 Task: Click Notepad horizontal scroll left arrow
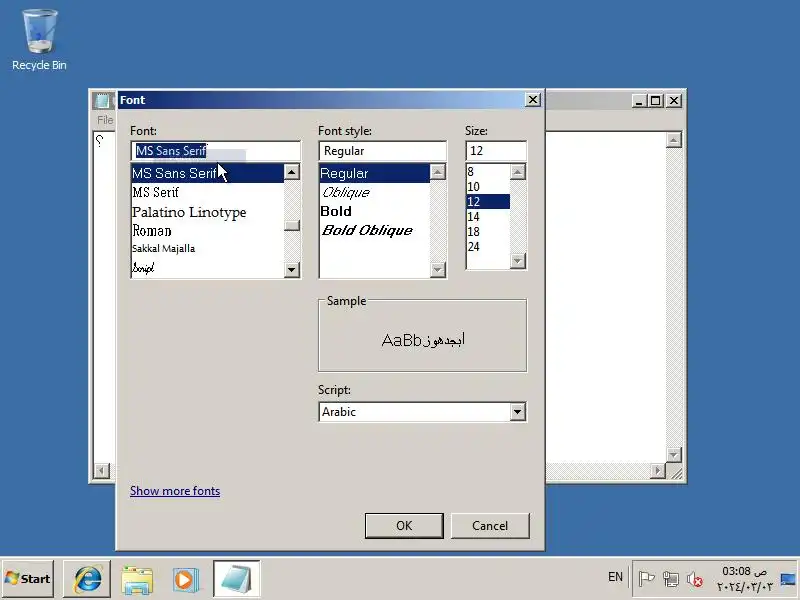coord(102,470)
